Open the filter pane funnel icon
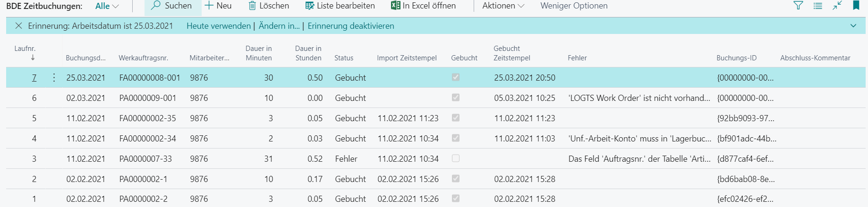868x207 pixels. coord(798,6)
